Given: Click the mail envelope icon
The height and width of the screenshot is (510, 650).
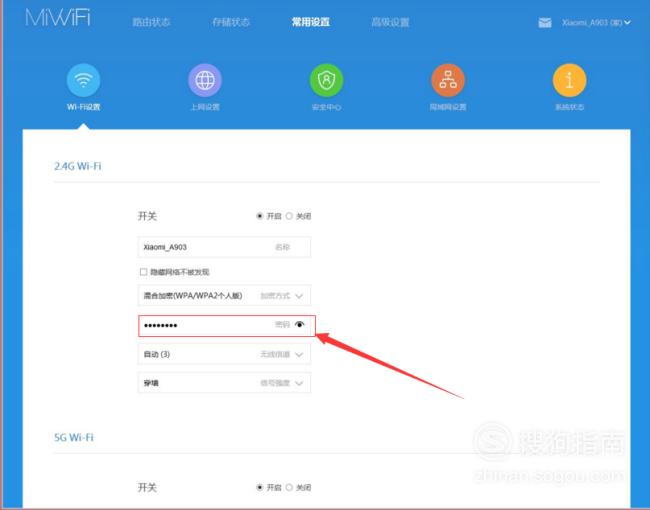Looking at the screenshot, I should [x=545, y=22].
